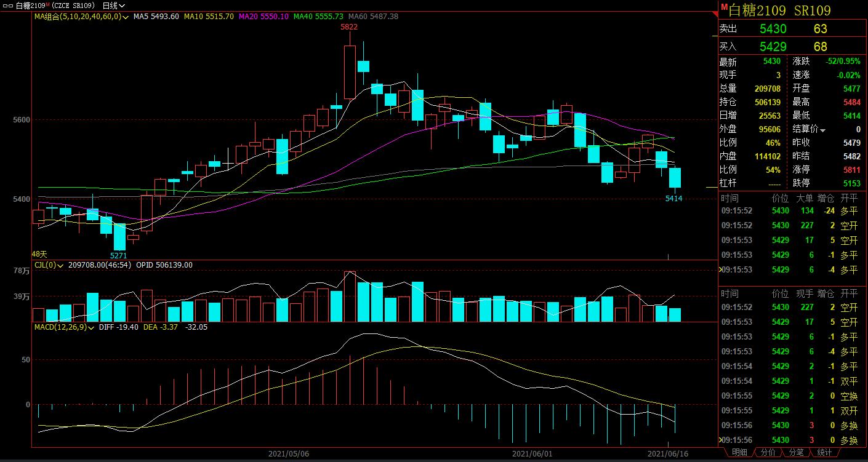Click the 持仓 value 506139
The image size is (868, 462).
point(767,102)
